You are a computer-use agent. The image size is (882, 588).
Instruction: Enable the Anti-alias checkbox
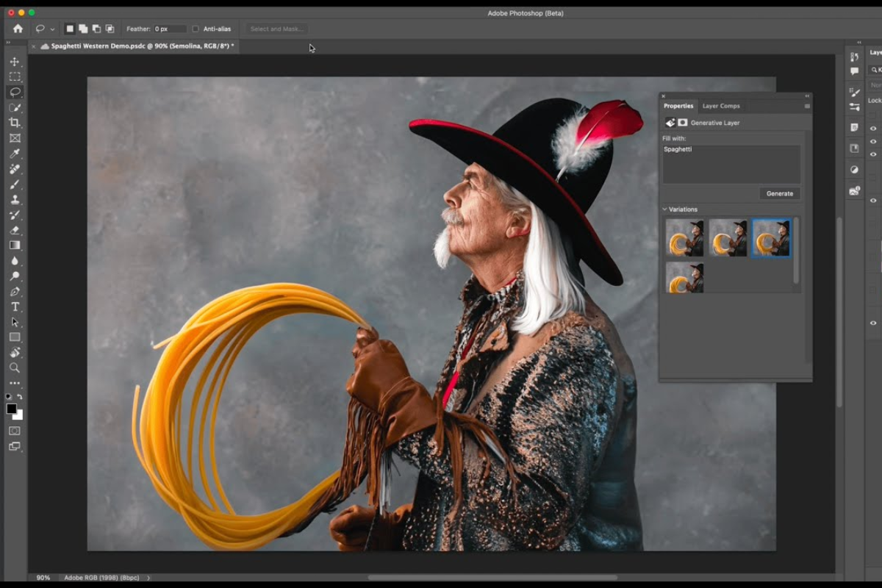coord(196,29)
